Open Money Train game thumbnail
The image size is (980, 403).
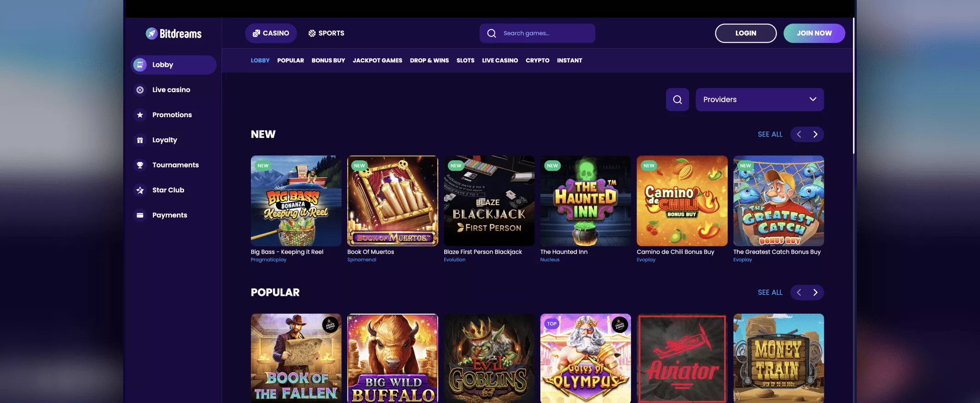pos(779,359)
